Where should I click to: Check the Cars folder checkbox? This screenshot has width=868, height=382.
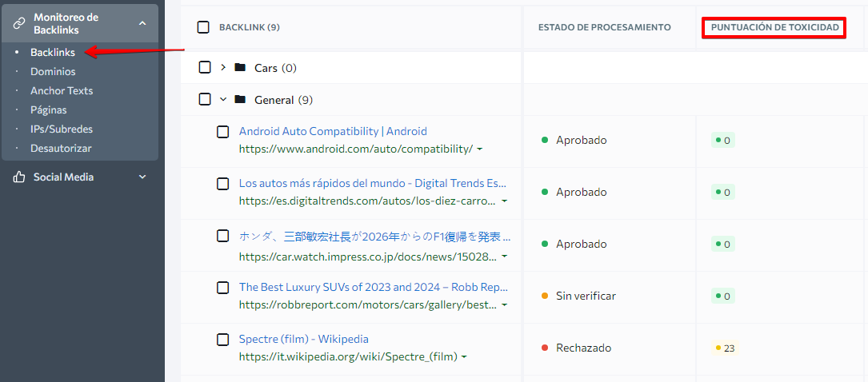pyautogui.click(x=205, y=67)
